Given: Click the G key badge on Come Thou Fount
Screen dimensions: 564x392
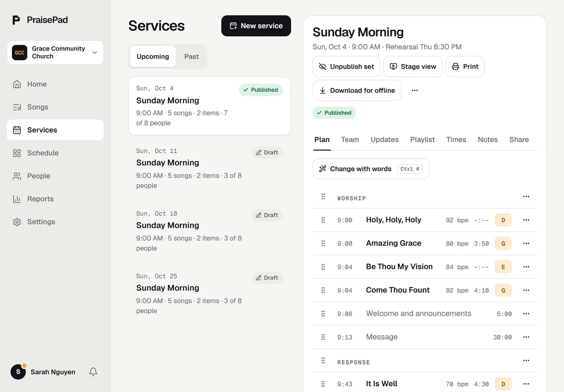Looking at the screenshot, I should (503, 290).
